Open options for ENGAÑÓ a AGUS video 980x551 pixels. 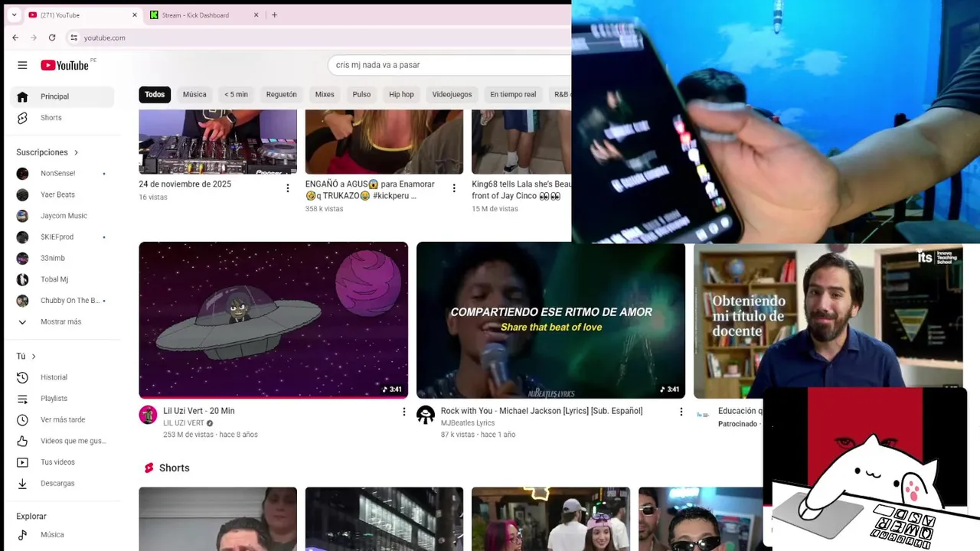click(x=454, y=188)
